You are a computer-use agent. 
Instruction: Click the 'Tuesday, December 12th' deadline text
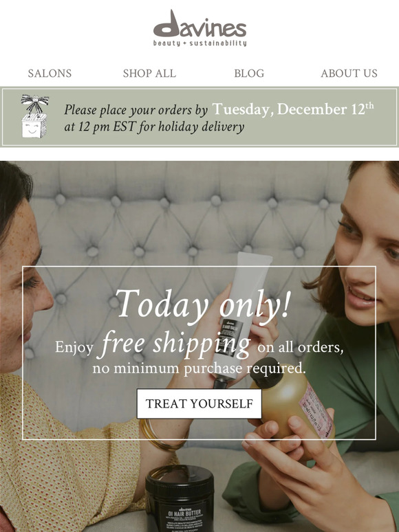(x=293, y=109)
